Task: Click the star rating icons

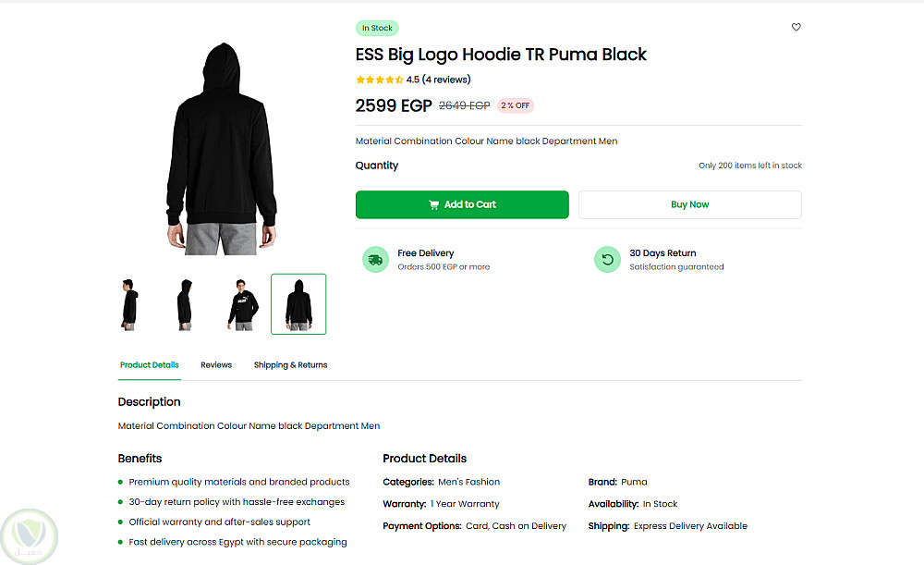Action: click(x=379, y=80)
